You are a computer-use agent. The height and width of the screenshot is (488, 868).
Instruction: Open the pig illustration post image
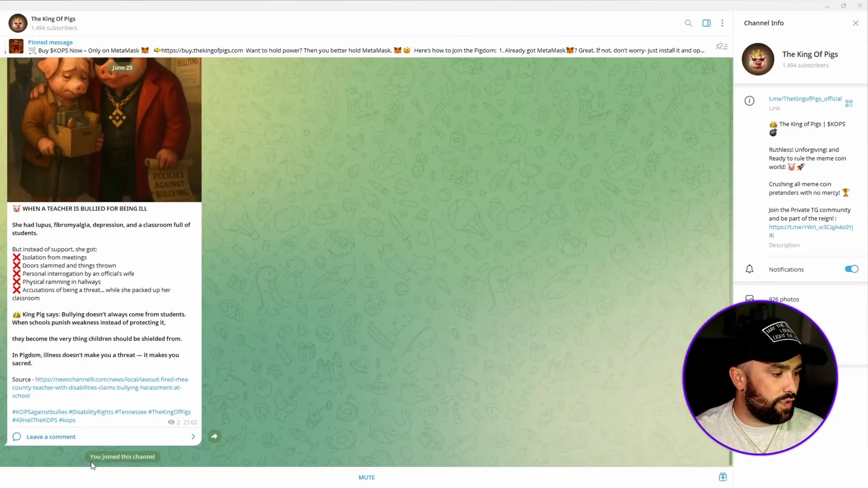[104, 130]
